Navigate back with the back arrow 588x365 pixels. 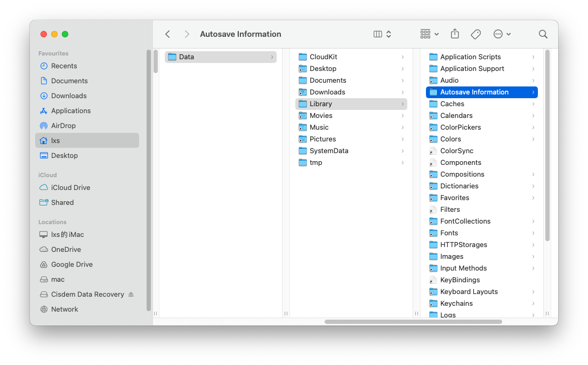point(167,34)
